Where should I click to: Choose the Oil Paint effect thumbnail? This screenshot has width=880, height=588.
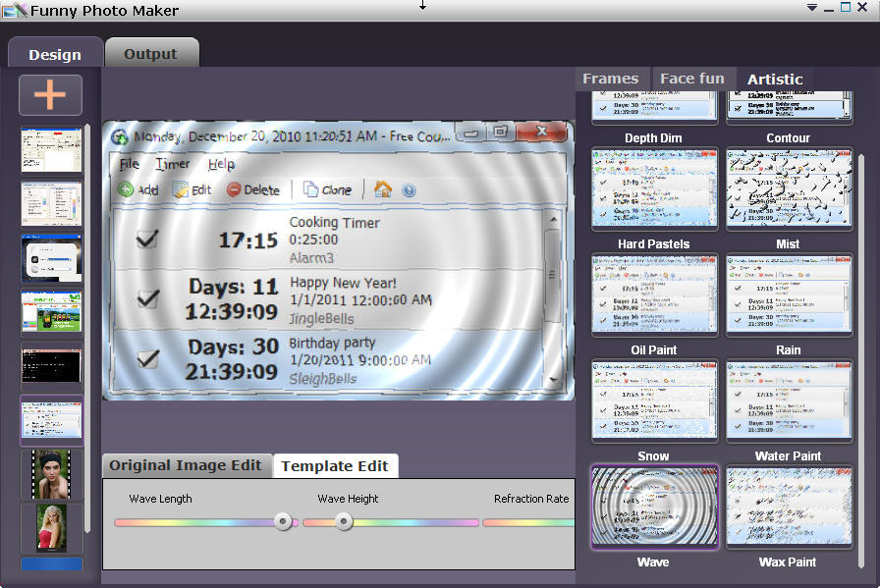654,294
